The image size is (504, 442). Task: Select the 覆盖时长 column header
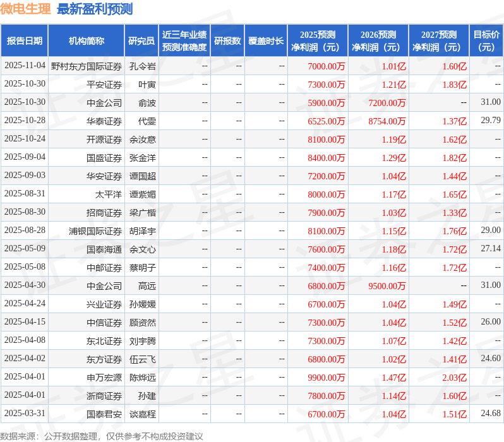coord(266,41)
